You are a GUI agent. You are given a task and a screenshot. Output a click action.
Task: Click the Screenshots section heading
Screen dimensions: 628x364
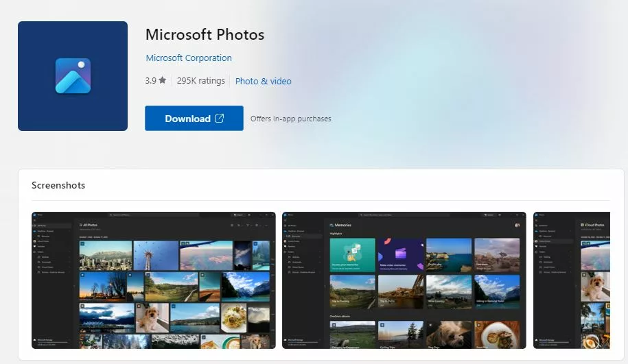pyautogui.click(x=58, y=185)
